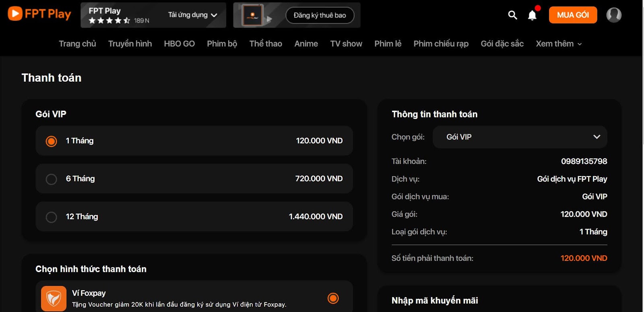Select the Ví Foxpay payment radio button
644x312 pixels.
click(x=333, y=298)
